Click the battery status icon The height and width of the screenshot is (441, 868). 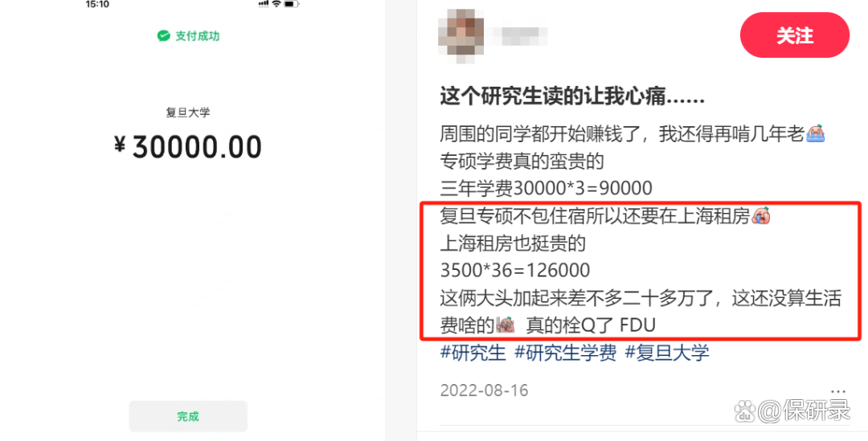(x=291, y=4)
